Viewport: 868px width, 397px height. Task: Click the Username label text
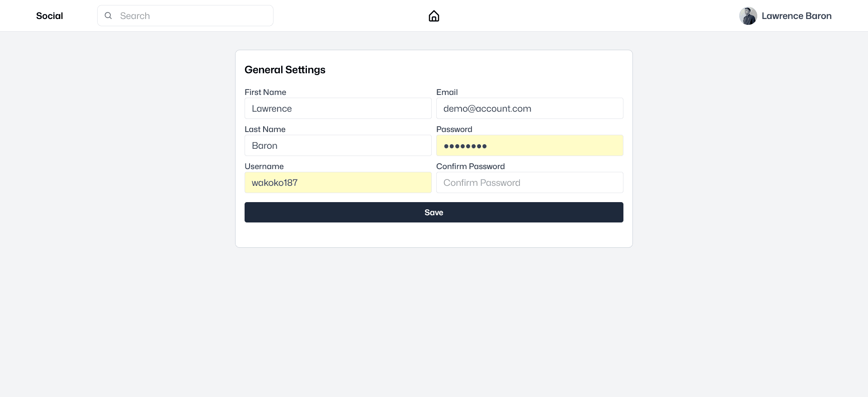pyautogui.click(x=264, y=166)
